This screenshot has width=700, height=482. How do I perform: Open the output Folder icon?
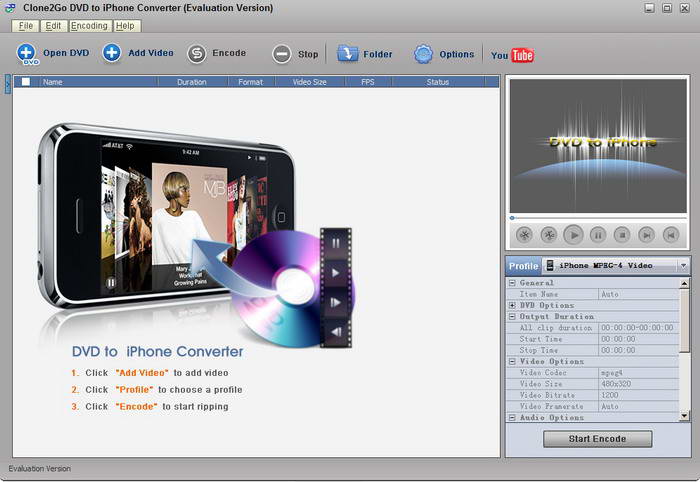pos(347,54)
